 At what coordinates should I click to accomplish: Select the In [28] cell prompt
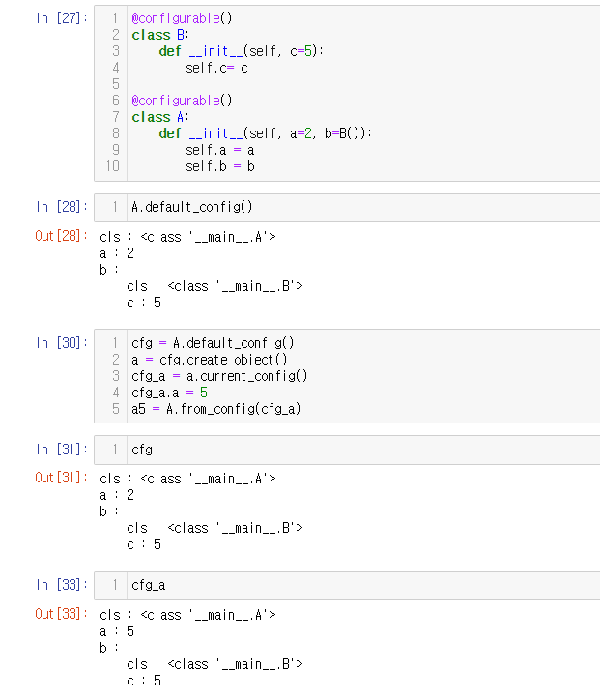62,207
